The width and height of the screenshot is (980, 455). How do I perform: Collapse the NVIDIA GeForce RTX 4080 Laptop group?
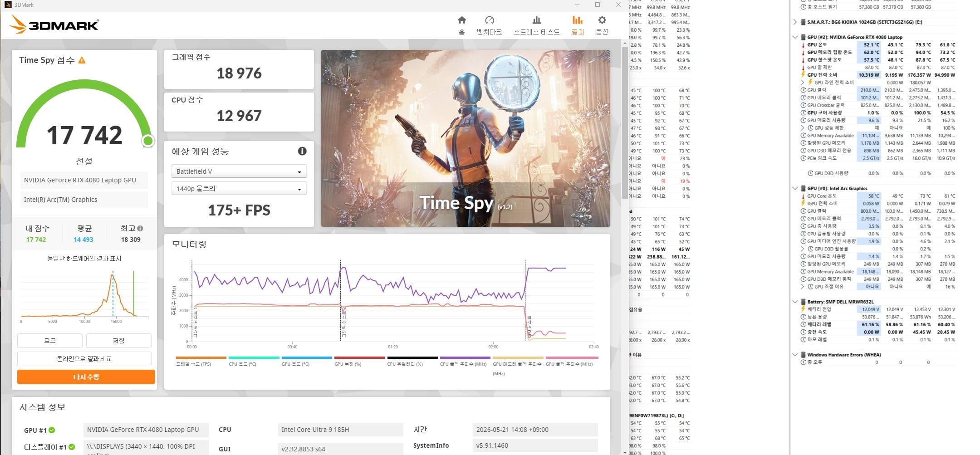795,37
